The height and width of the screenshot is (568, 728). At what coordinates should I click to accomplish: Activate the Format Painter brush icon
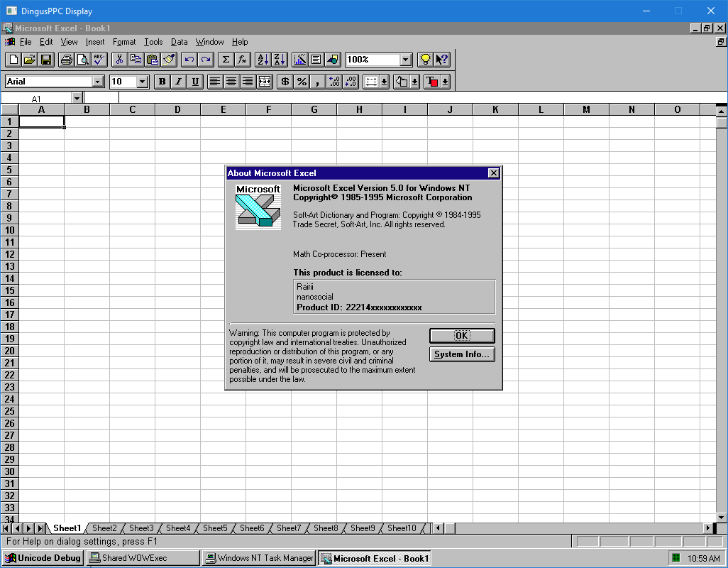168,60
